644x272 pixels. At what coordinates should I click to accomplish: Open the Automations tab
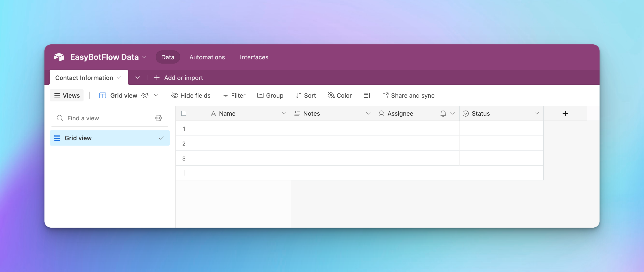tap(207, 57)
